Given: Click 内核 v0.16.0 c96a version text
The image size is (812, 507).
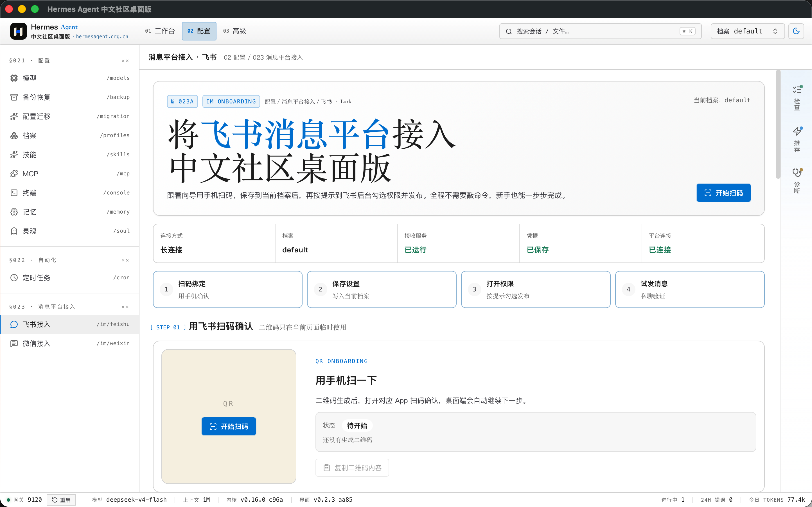Looking at the screenshot, I should 254,500.
